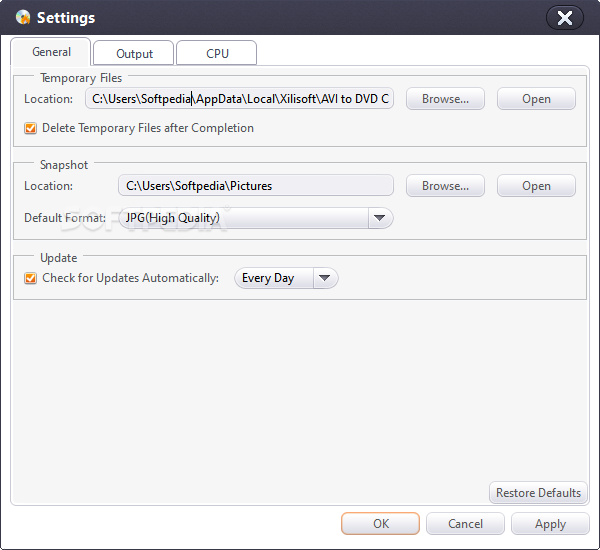Screen dimensions: 600x550
Task: Click the Apply button
Action: 550,524
